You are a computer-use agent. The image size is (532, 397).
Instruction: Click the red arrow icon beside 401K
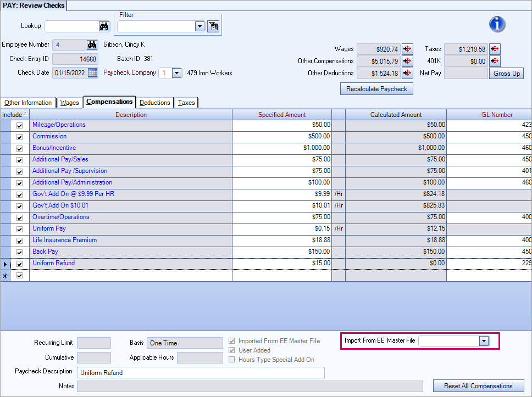coord(495,61)
